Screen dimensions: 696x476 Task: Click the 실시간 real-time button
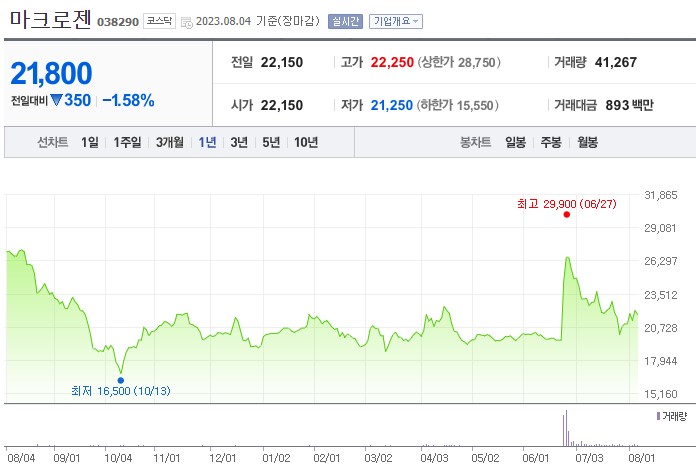[345, 21]
